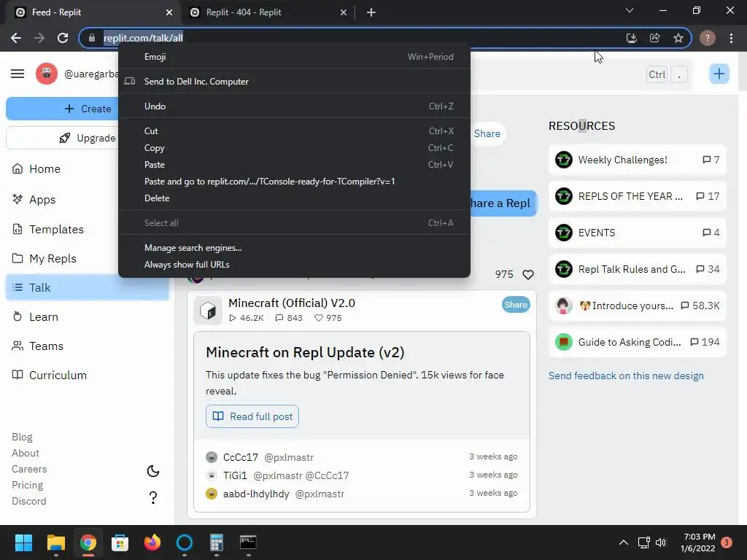Open Cortana circle icon in taskbar
This screenshot has height=560, width=747.
[185, 542]
